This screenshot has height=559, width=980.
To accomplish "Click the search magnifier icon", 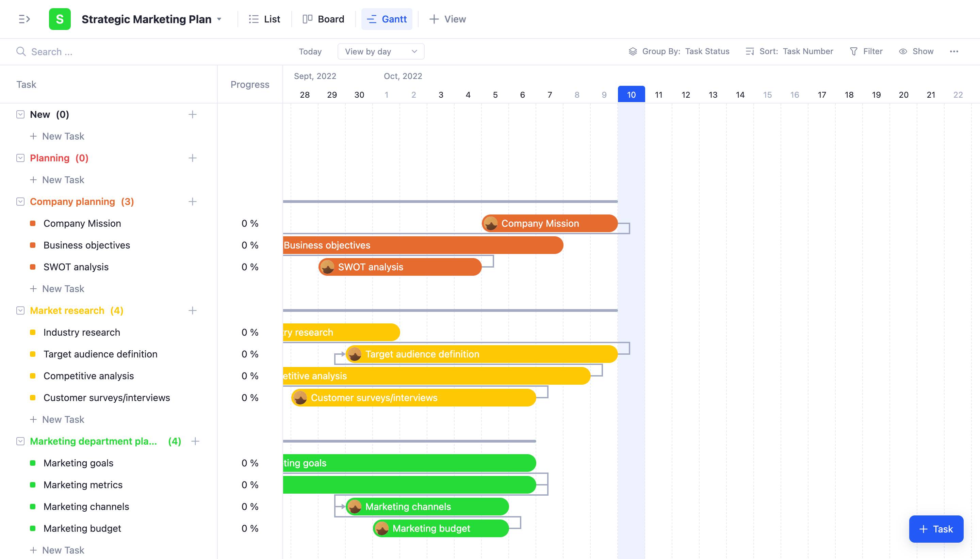I will point(21,51).
